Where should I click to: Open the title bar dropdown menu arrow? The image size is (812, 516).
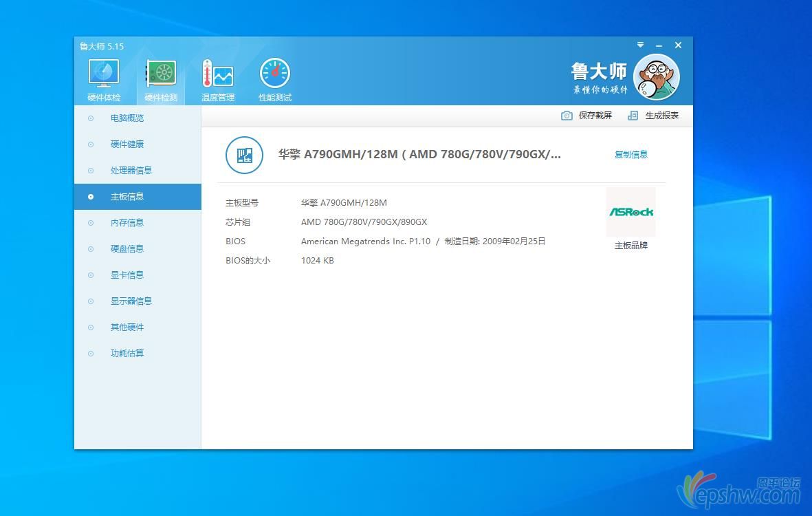coord(641,45)
